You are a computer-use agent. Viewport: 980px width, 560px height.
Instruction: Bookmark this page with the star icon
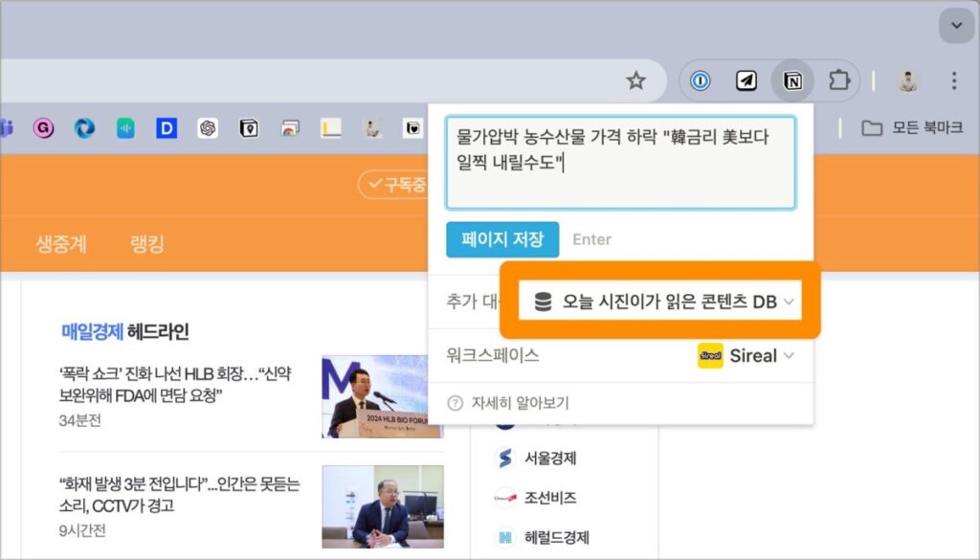[x=635, y=81]
